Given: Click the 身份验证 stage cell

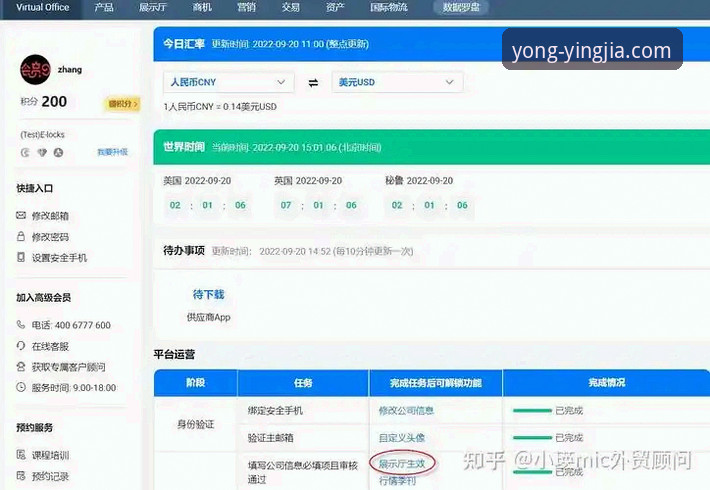Looking at the screenshot, I should [x=195, y=424].
